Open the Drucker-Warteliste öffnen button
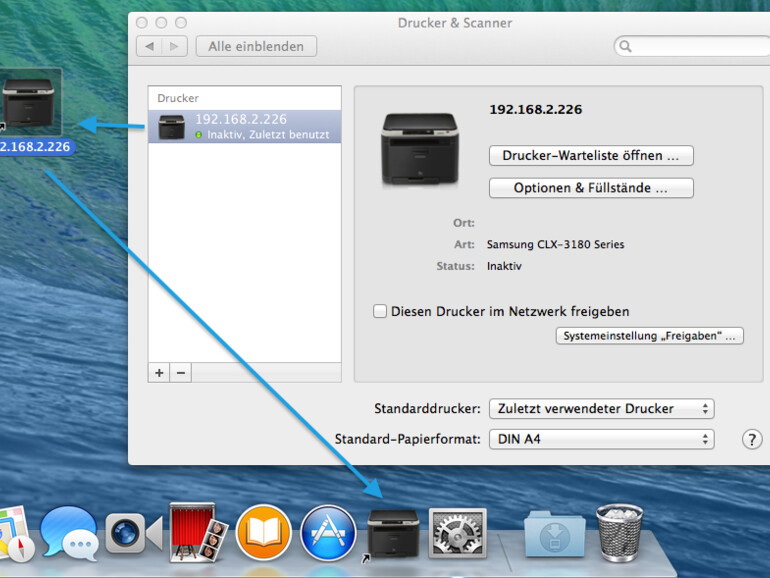Image resolution: width=770 pixels, height=578 pixels. coord(591,156)
